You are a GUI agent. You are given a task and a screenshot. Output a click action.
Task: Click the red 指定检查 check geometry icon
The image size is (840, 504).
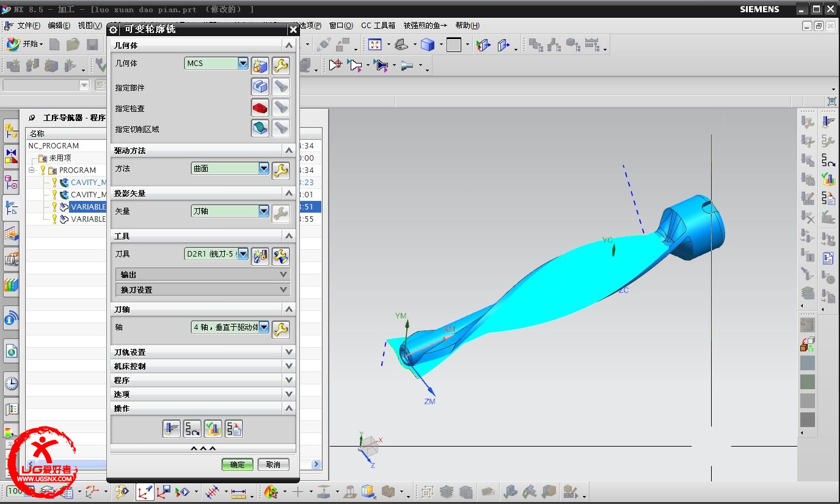[x=260, y=108]
